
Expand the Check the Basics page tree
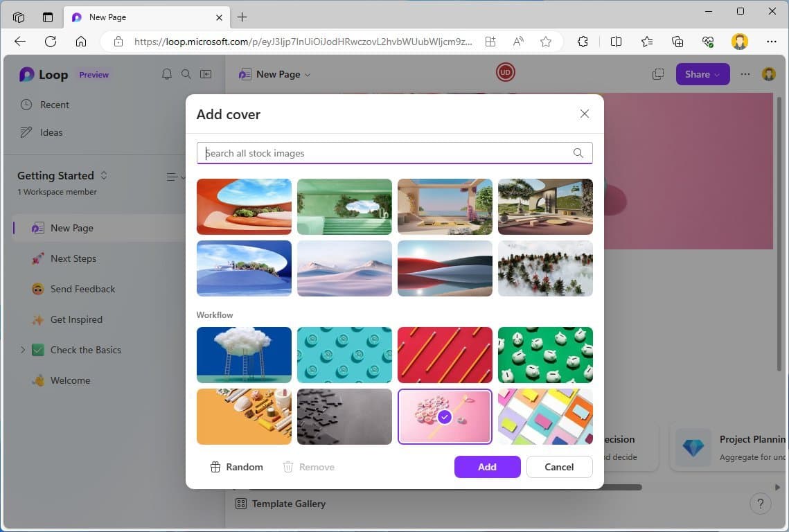click(x=23, y=350)
